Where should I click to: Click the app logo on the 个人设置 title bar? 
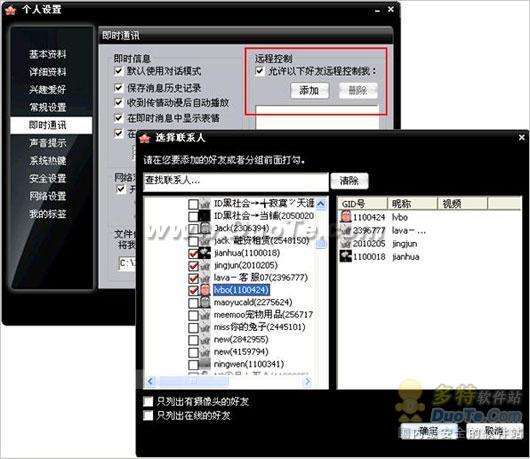tap(11, 10)
